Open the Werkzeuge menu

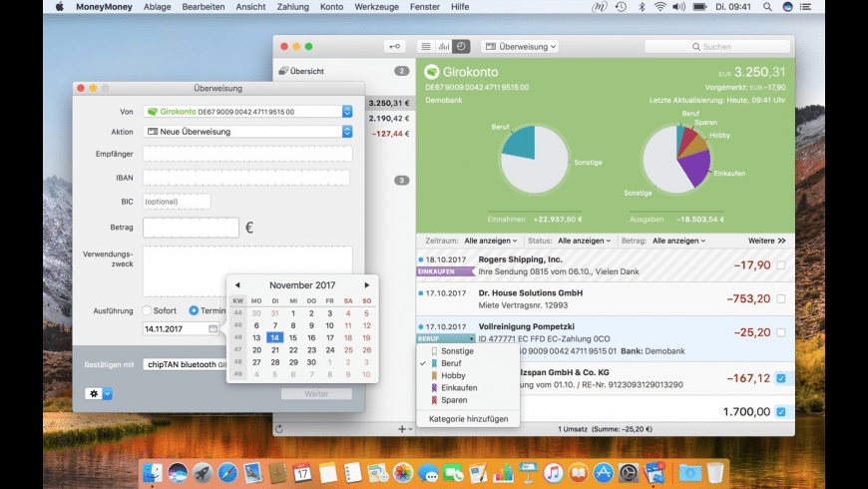(376, 7)
